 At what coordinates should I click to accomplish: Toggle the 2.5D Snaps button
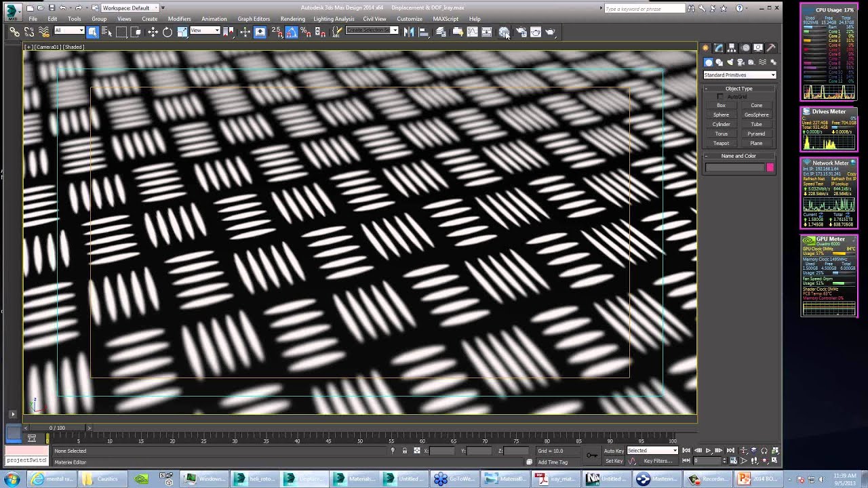tap(277, 32)
